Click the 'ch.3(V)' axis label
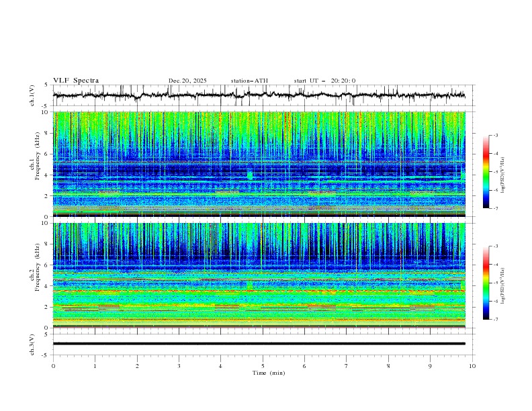Viewport: 532px width, 411px height. (32, 345)
